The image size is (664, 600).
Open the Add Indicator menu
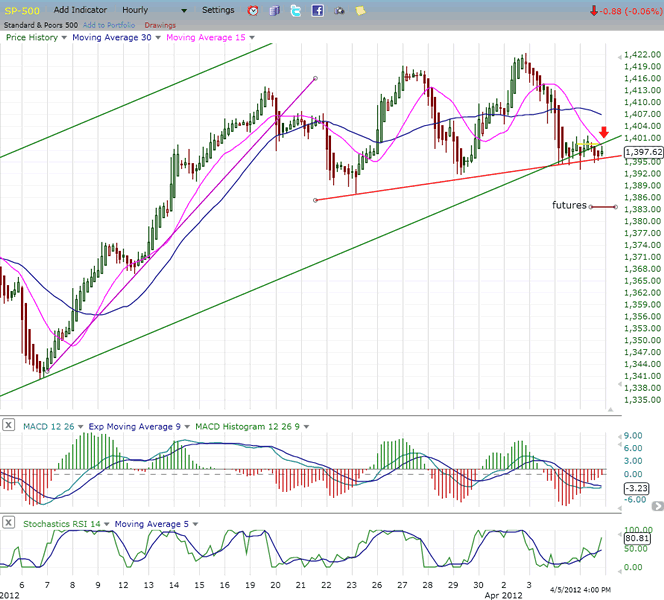(x=80, y=10)
